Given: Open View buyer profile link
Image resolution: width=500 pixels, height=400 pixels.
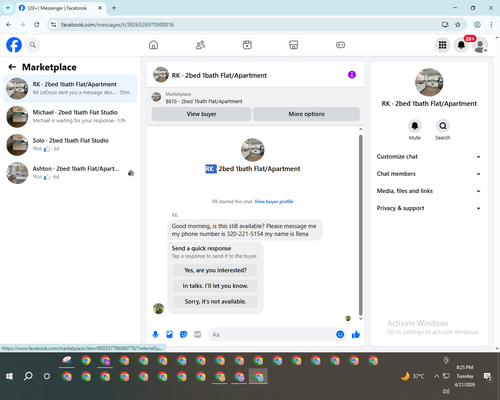Looking at the screenshot, I should 274,201.
